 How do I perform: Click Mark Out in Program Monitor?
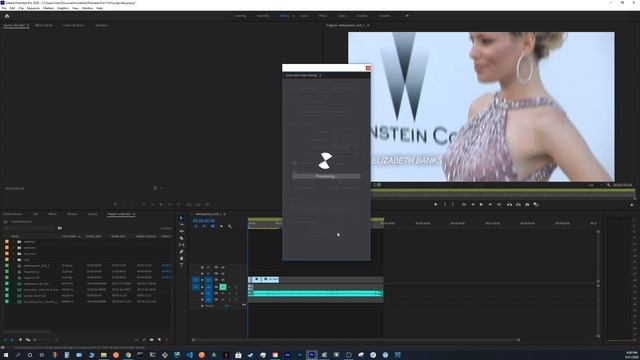[x=453, y=204]
